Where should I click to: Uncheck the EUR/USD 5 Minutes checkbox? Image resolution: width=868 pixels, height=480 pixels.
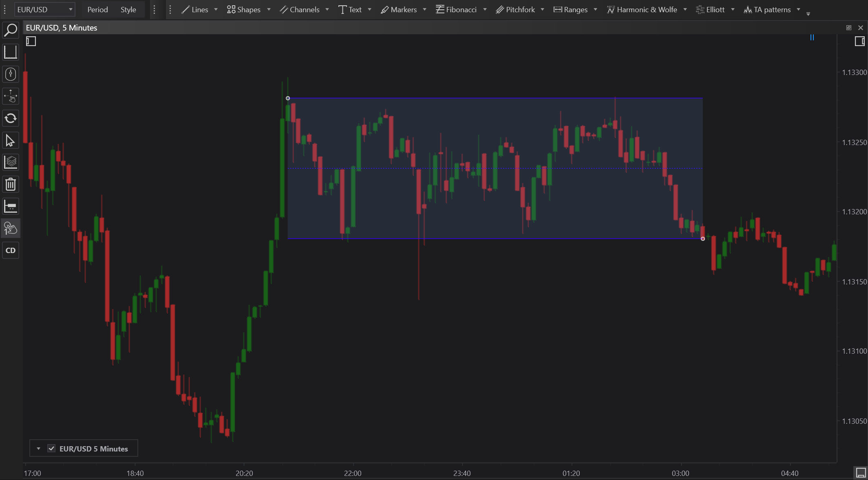point(51,449)
